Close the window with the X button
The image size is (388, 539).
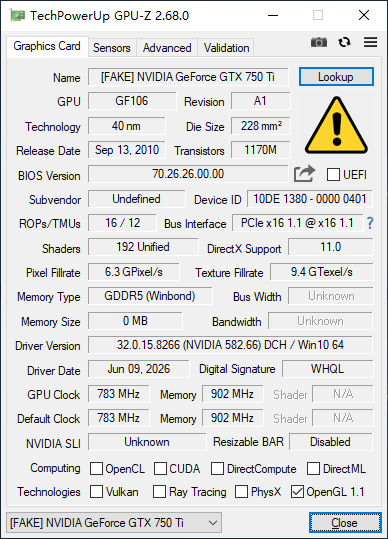pyautogui.click(x=364, y=15)
